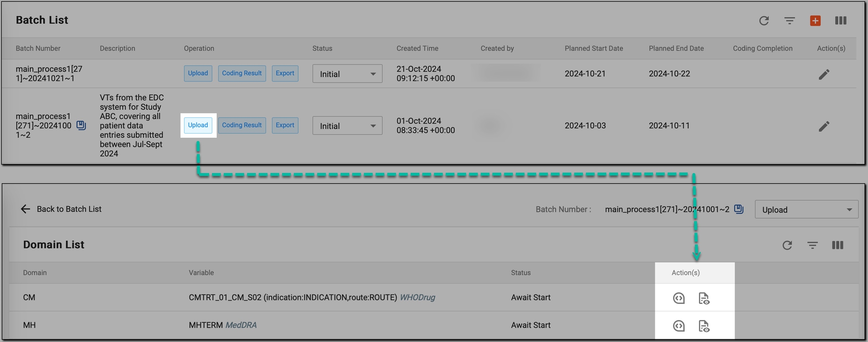868x342 pixels.
Task: Start coding action for MH domain
Action: pos(679,326)
